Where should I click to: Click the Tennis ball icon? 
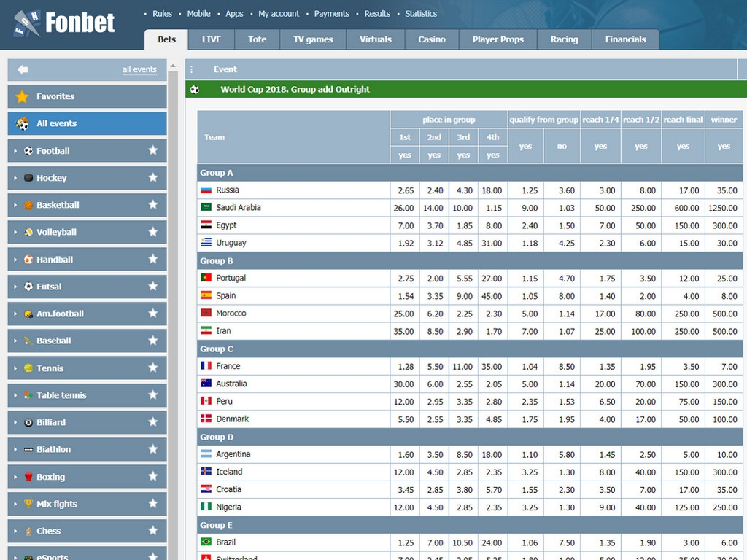pyautogui.click(x=28, y=368)
